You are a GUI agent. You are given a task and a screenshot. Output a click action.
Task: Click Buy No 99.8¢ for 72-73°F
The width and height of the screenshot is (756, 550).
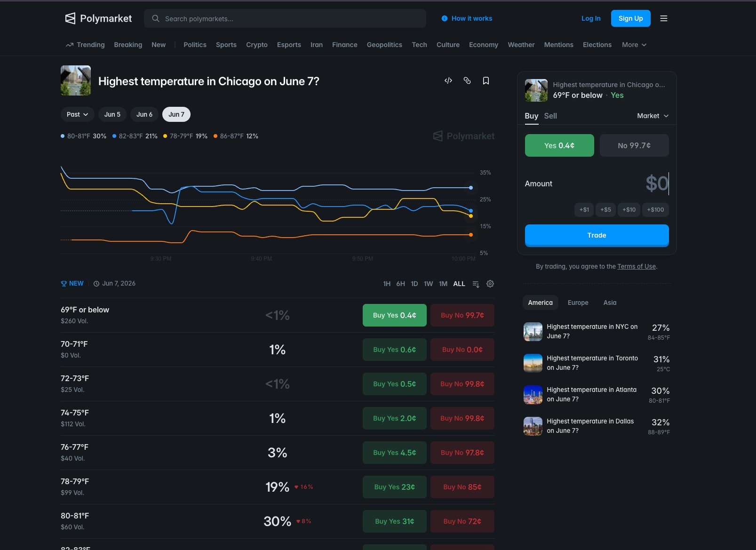pos(462,384)
